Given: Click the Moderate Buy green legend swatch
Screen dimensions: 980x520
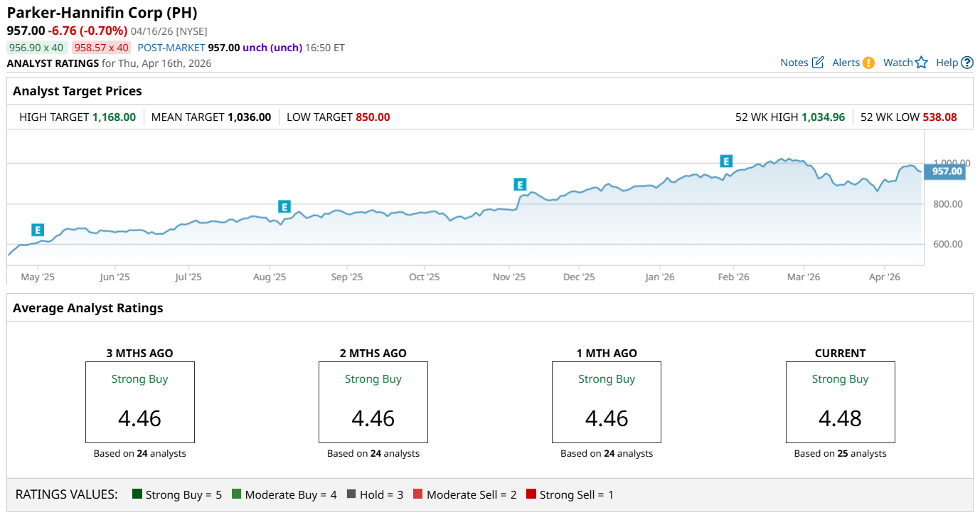Looking at the screenshot, I should (x=237, y=494).
